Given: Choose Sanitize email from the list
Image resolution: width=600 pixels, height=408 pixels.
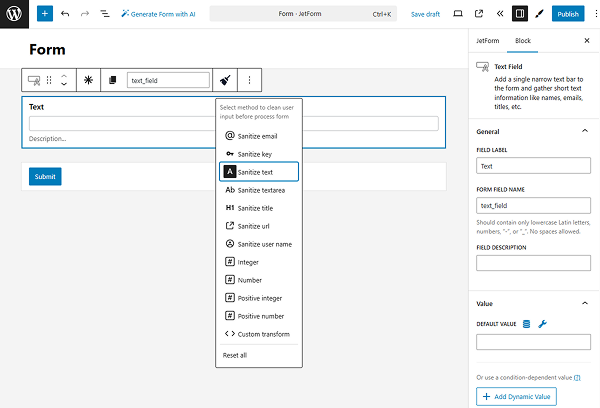Looking at the screenshot, I should coord(258,135).
